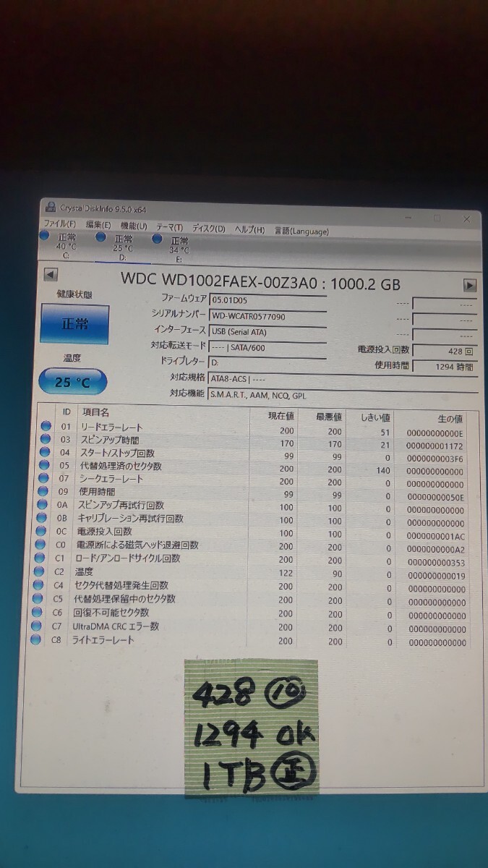Open the ヘルプ(H) menu
488x868 pixels.
pyautogui.click(x=249, y=229)
